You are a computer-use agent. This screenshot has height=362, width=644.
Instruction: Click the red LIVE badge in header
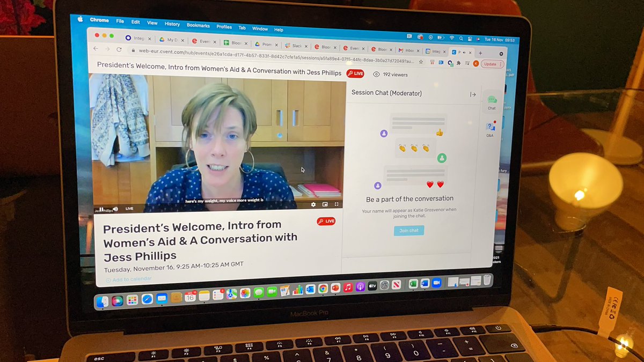pos(355,73)
